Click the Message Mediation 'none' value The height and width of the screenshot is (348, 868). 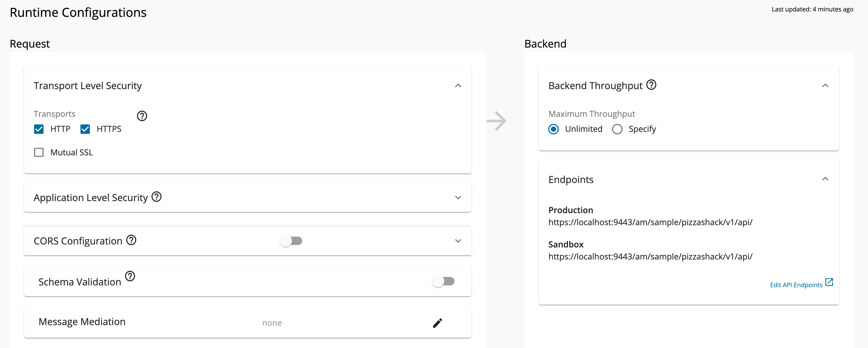(x=272, y=323)
